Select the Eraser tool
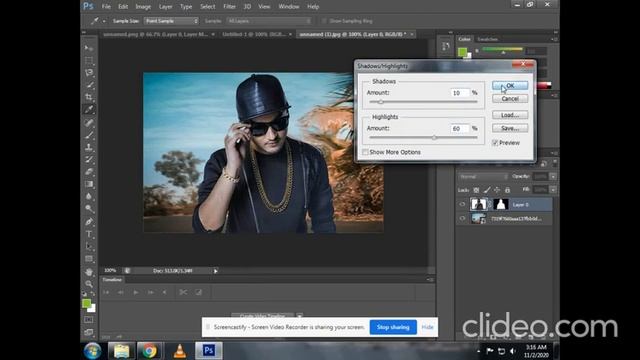Screen dimensions: 640x360 [89, 172]
